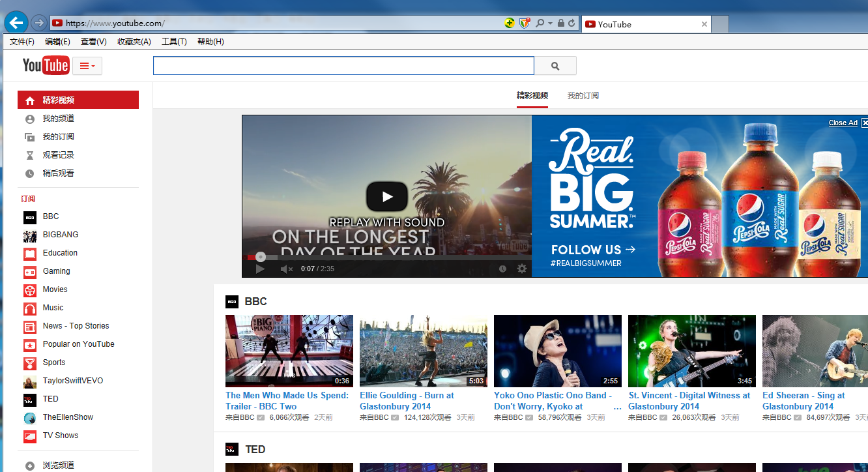The width and height of the screenshot is (868, 472).
Task: Open Ellie Goulding - Burn thumbnail
Action: coord(424,351)
